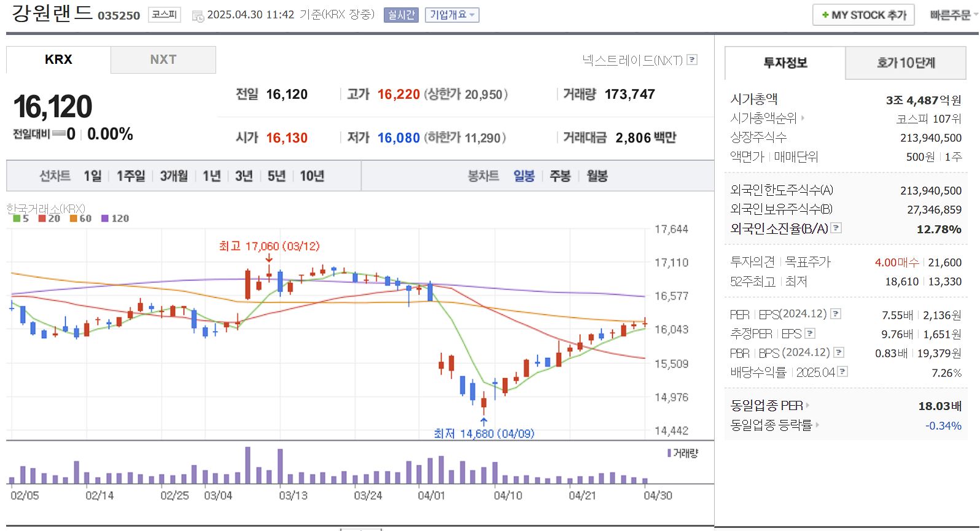Click 저가 value 16,080
Image resolution: width=980 pixels, height=531 pixels.
pos(399,138)
